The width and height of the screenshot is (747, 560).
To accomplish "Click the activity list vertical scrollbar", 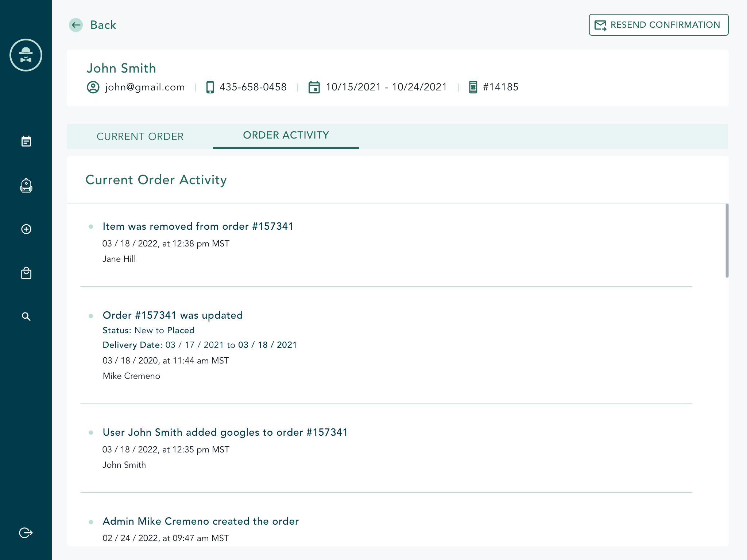I will click(x=727, y=241).
